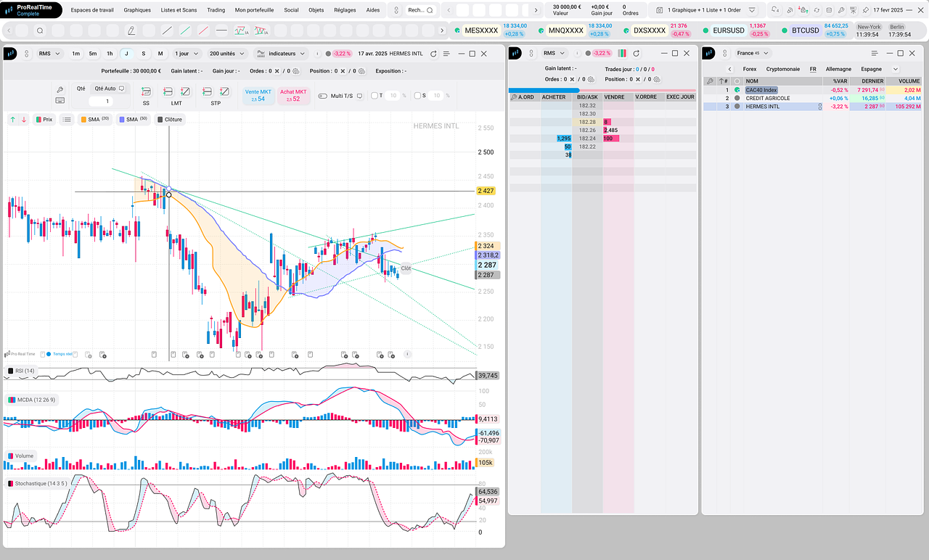Open the RMS dropdown in order book
929x560 pixels.
click(554, 54)
